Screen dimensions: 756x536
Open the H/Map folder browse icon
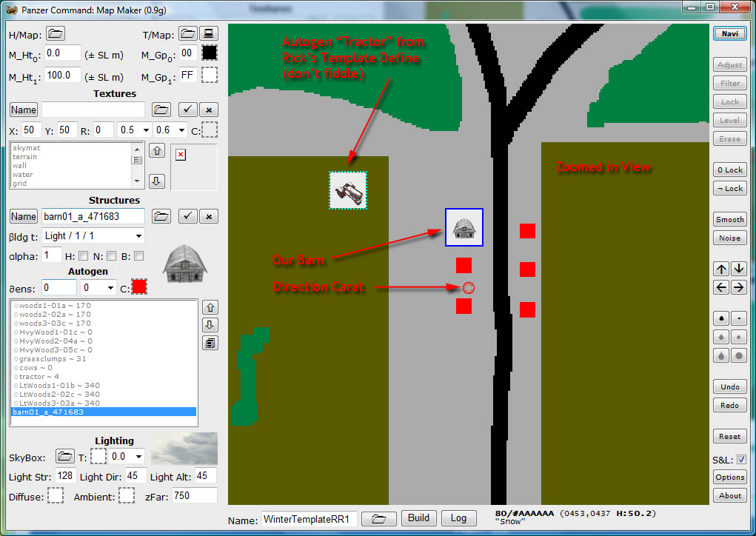coord(56,34)
